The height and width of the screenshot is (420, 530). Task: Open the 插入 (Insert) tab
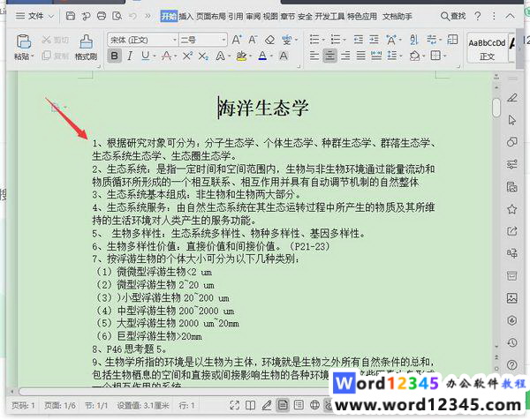point(185,16)
